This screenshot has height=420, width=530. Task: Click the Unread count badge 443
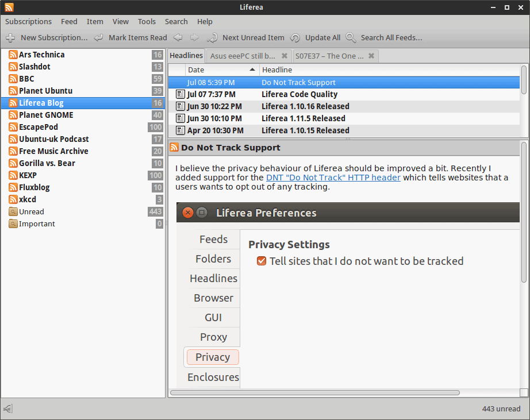pos(155,212)
